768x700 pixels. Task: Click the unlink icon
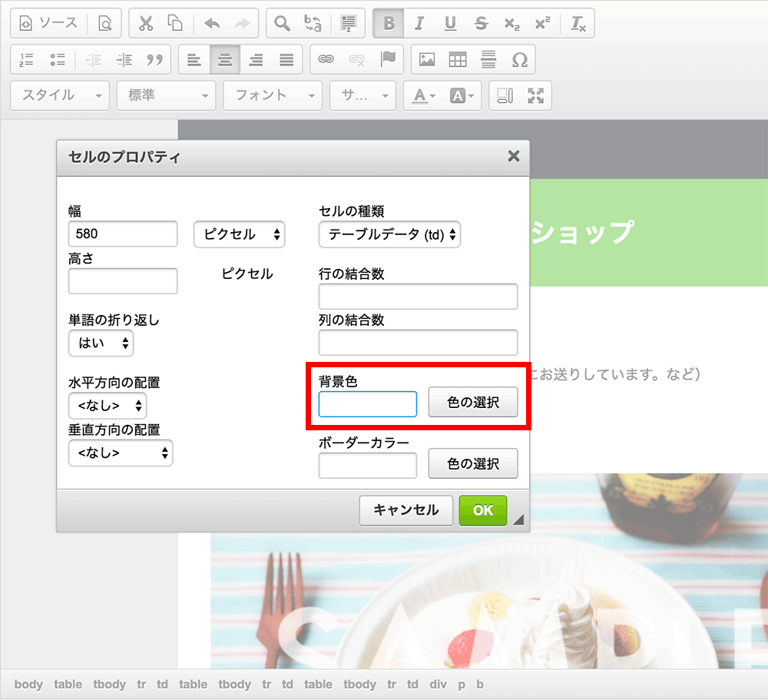tap(356, 59)
